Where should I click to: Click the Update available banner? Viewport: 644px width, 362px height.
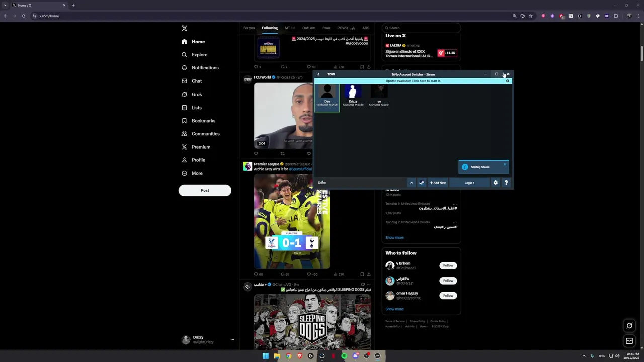click(x=413, y=81)
